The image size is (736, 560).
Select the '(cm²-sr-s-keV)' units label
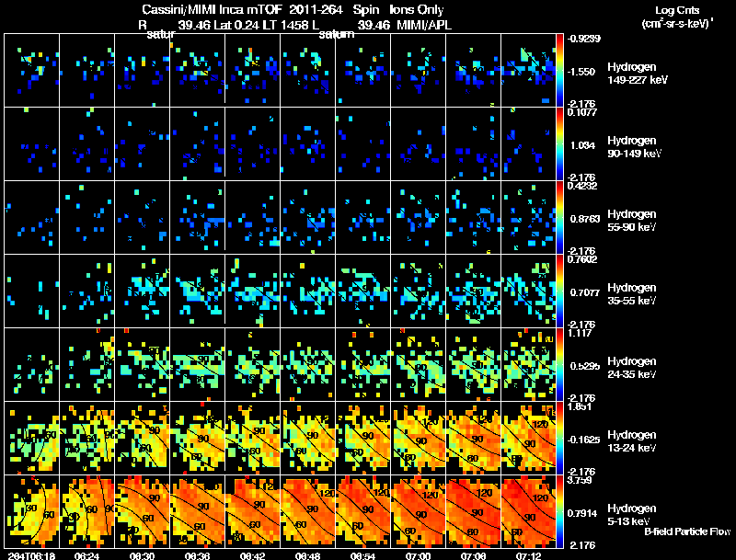coord(677,24)
